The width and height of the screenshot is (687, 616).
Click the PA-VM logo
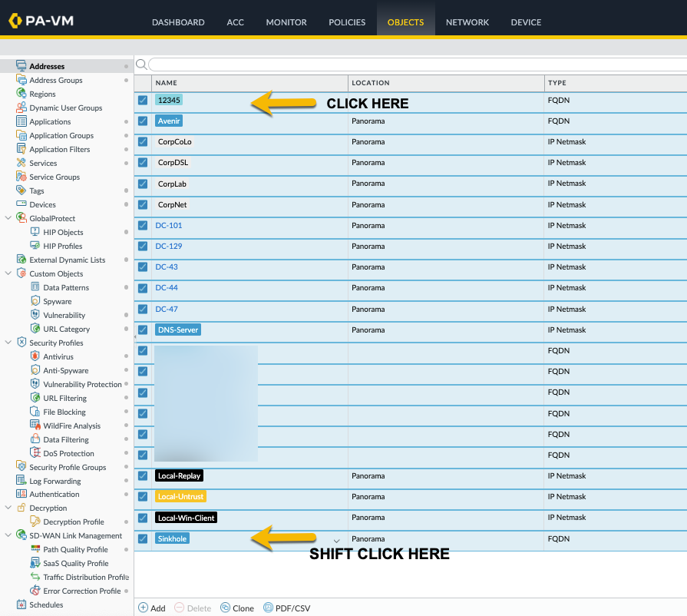point(41,21)
